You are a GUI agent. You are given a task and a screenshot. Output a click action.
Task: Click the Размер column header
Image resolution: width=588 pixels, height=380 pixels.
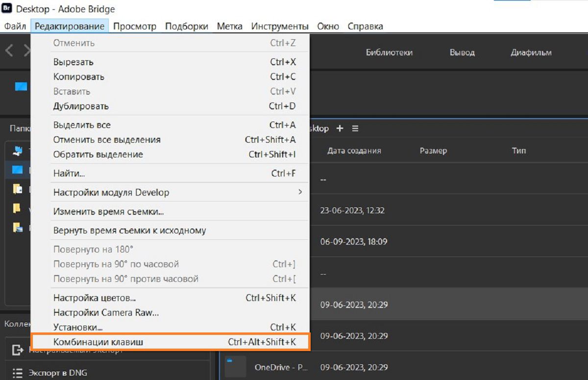point(433,151)
